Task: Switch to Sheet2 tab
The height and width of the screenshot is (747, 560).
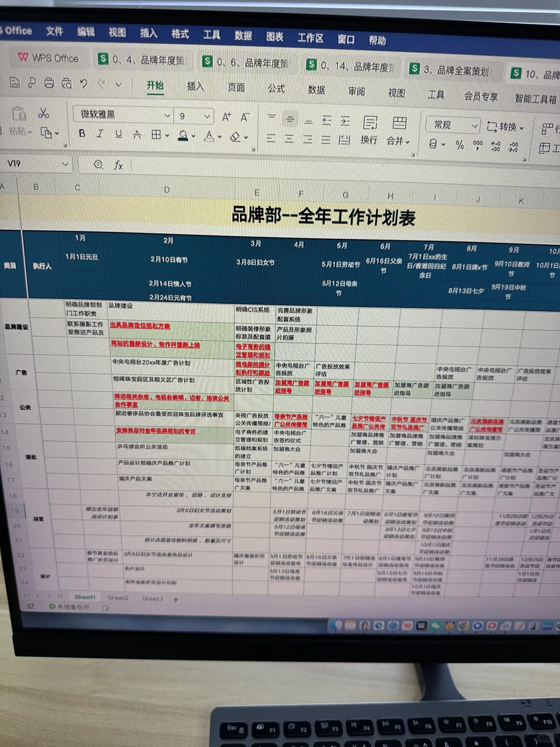Action: click(118, 598)
